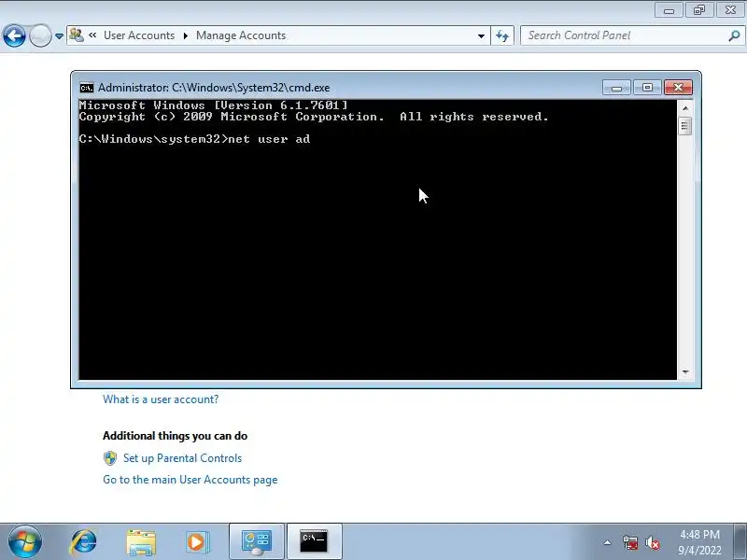747x560 pixels.
Task: Go back using the blue Back arrow
Action: coord(14,35)
